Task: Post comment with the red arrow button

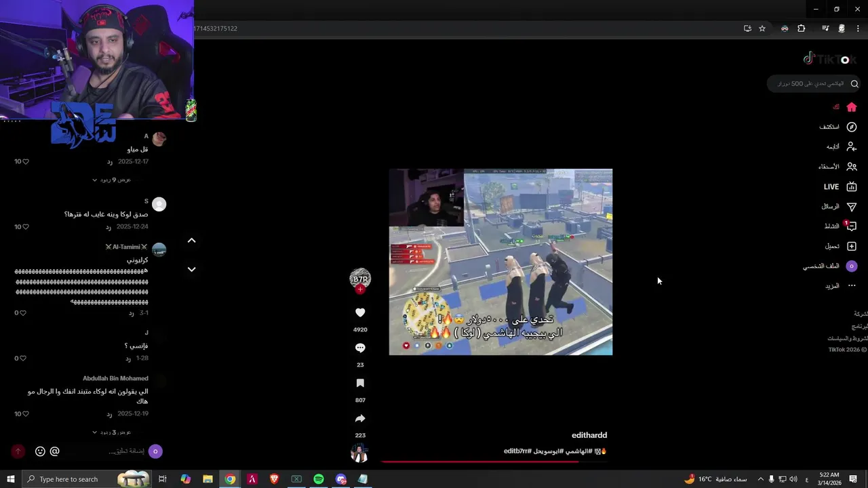Action: point(18,451)
